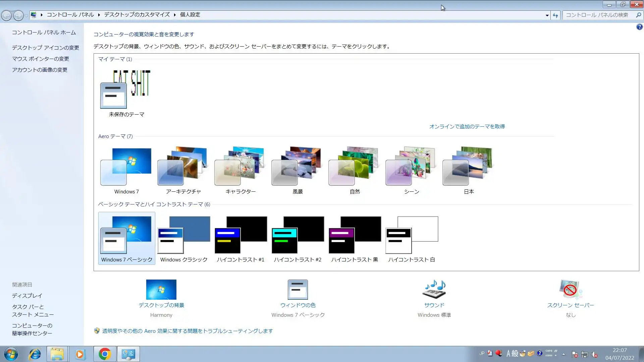The image size is (644, 362).
Task: Show hidden system tray icons arrow
Action: (x=563, y=354)
